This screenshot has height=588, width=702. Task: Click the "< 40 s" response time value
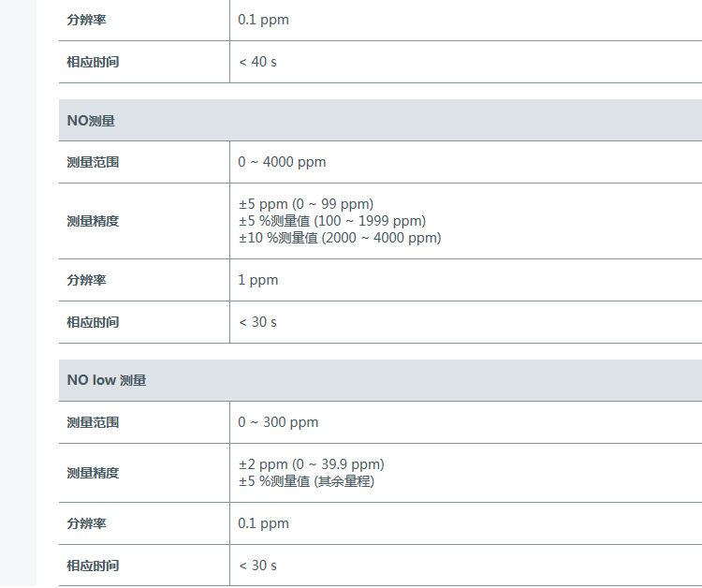point(257,62)
